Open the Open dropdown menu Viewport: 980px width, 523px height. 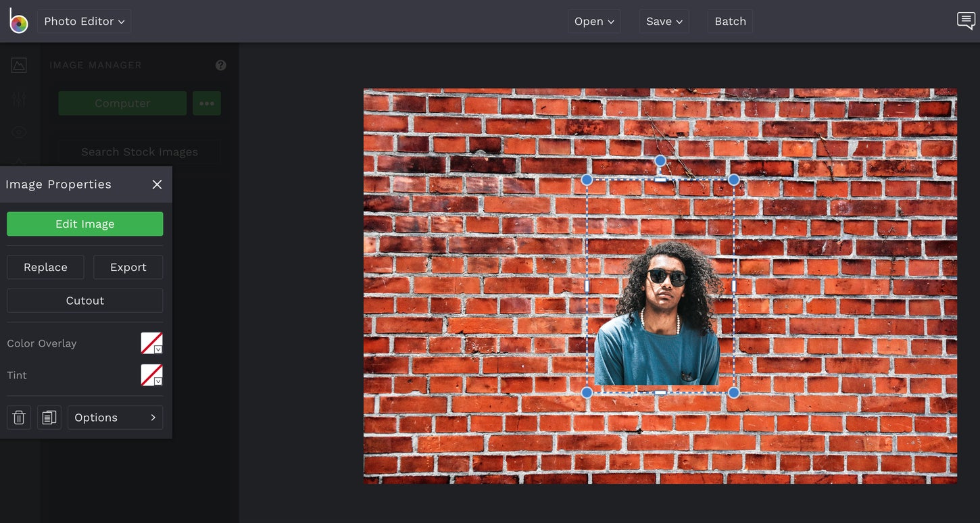click(x=593, y=21)
